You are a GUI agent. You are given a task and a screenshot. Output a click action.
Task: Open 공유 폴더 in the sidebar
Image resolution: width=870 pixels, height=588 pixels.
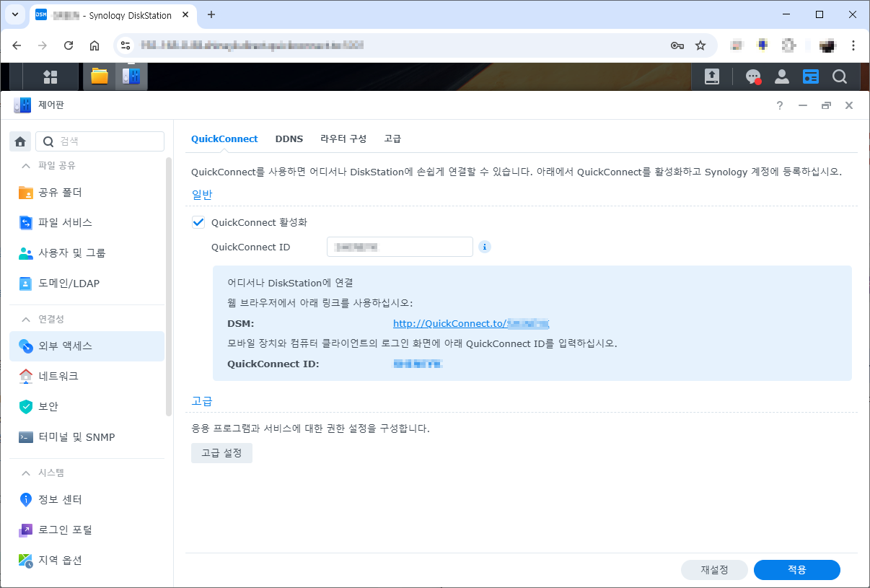87,193
